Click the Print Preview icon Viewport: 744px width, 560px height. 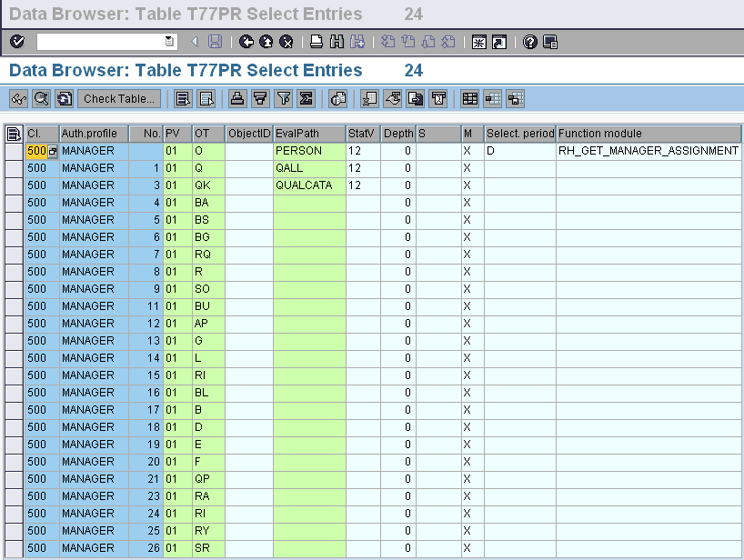click(x=337, y=98)
